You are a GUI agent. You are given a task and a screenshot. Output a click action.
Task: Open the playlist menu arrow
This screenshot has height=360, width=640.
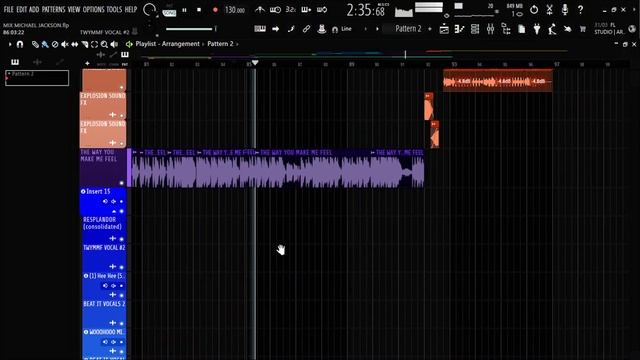coord(10,44)
